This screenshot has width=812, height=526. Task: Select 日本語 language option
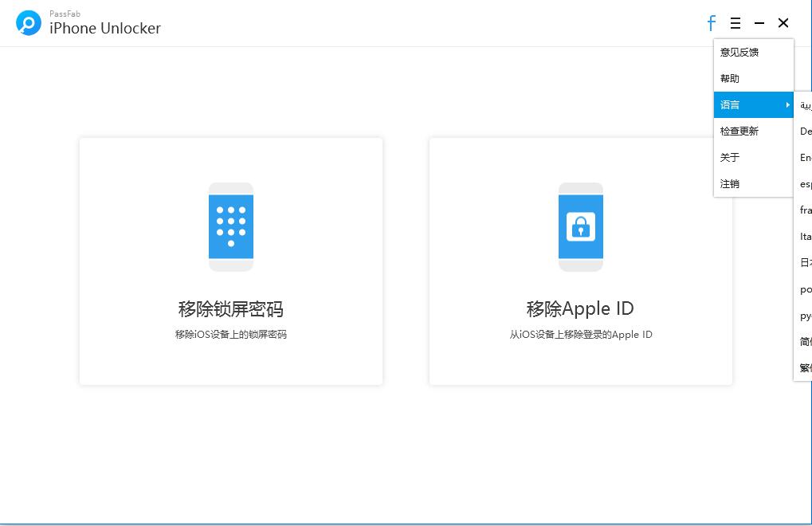coord(803,263)
